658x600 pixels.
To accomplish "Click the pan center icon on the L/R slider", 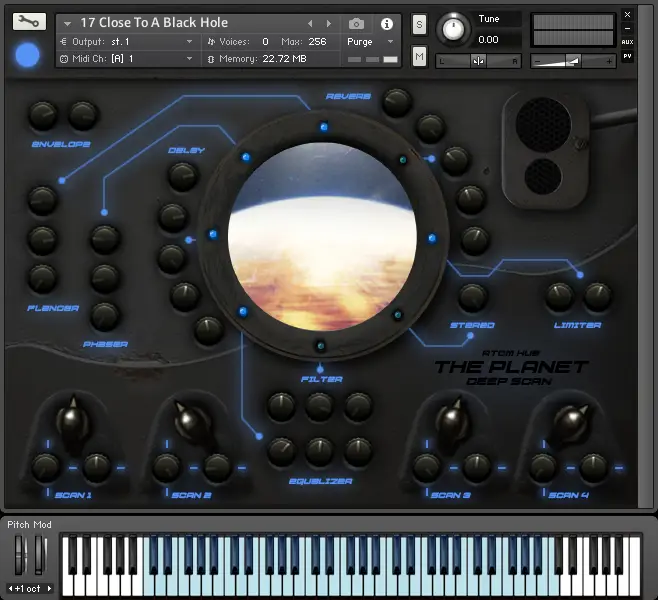I will (x=478, y=61).
